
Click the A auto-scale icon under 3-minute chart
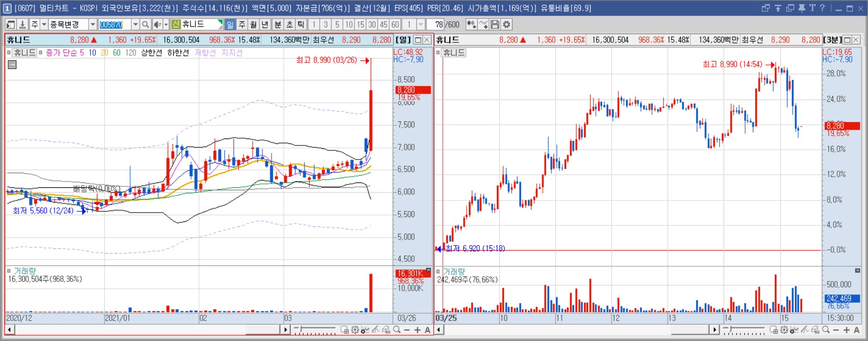pos(857,330)
